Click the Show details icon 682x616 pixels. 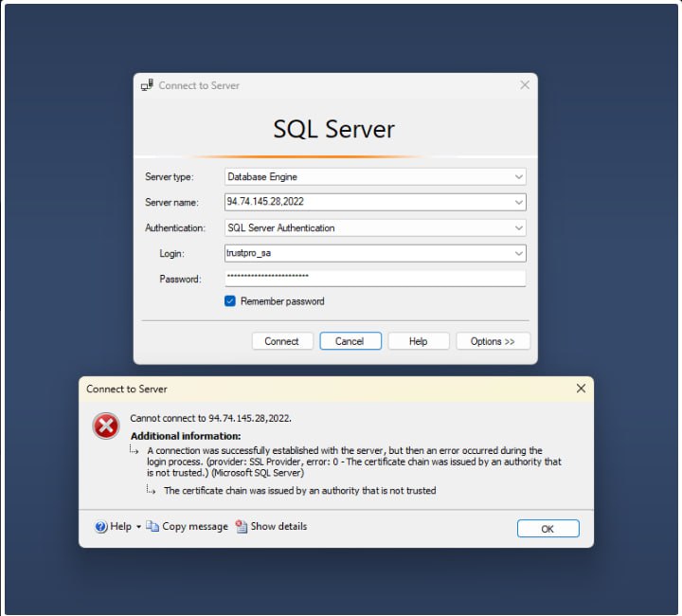tap(242, 526)
